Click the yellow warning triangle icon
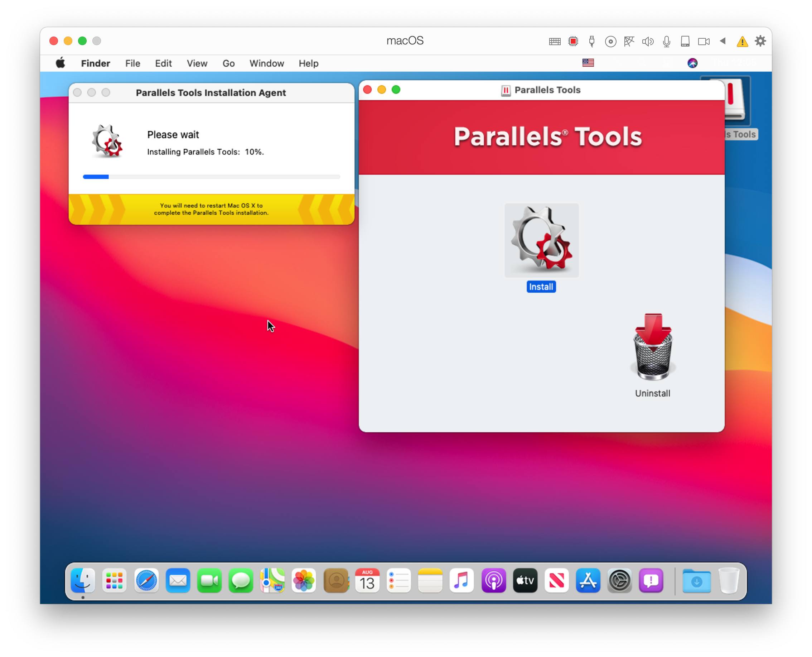This screenshot has width=812, height=657. point(742,41)
